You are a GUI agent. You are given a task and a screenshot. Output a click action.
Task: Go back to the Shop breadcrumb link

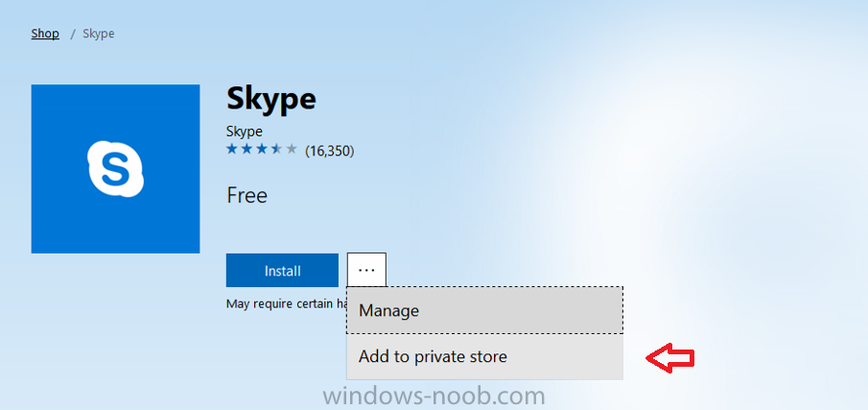point(45,34)
